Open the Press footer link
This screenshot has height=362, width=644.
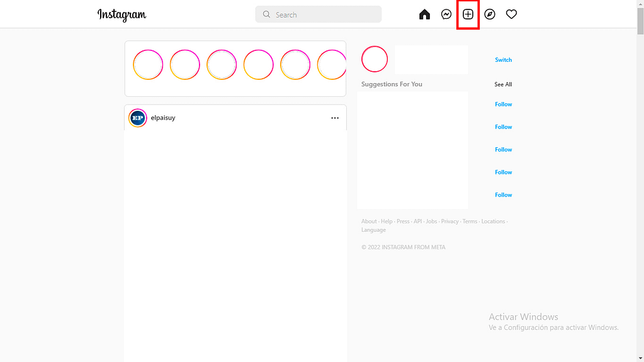point(403,221)
